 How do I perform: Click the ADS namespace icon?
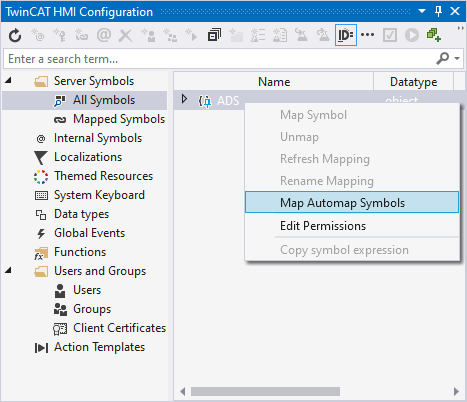tap(205, 101)
